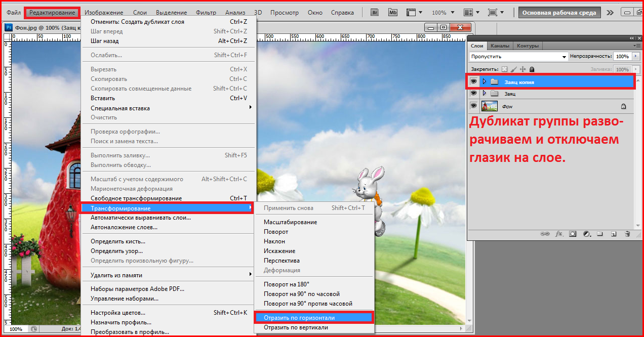Viewport: 644px width, 337px height.
Task: Click the Ps icon in the document title
Action: [x=8, y=27]
